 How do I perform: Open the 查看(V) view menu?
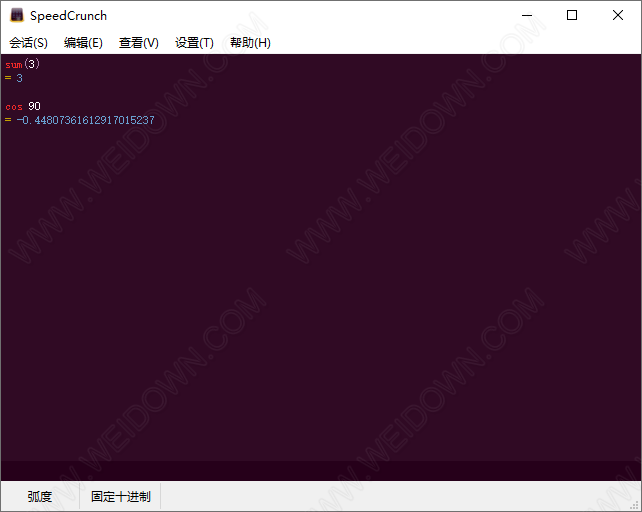tap(138, 43)
